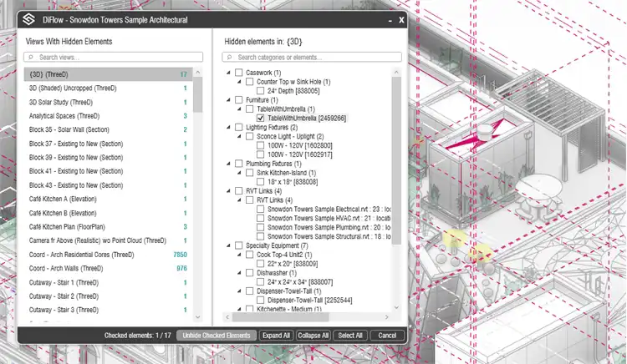Click the search icon in views search box

tap(32, 58)
